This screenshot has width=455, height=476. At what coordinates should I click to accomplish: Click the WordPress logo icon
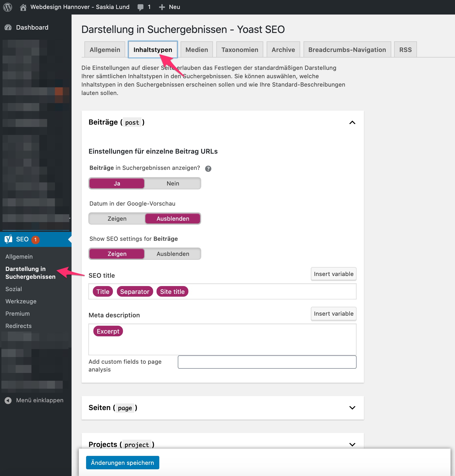pos(8,7)
